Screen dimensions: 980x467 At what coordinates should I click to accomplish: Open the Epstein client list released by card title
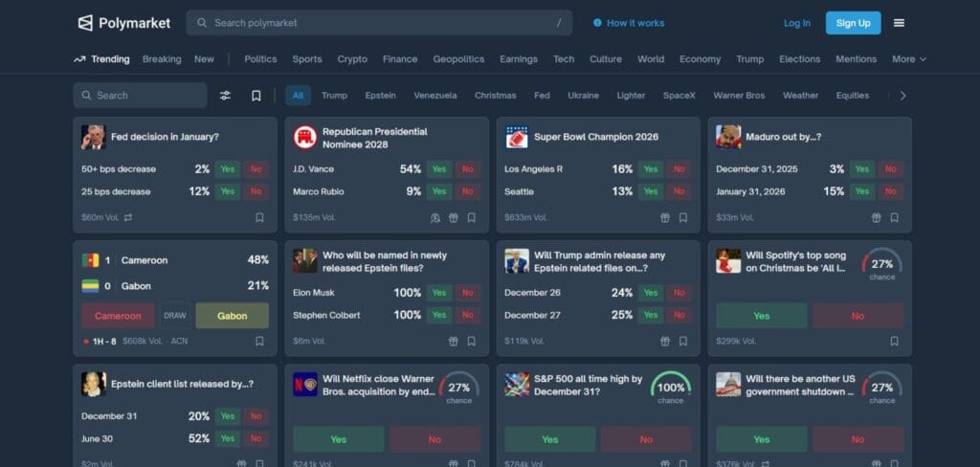click(x=183, y=385)
